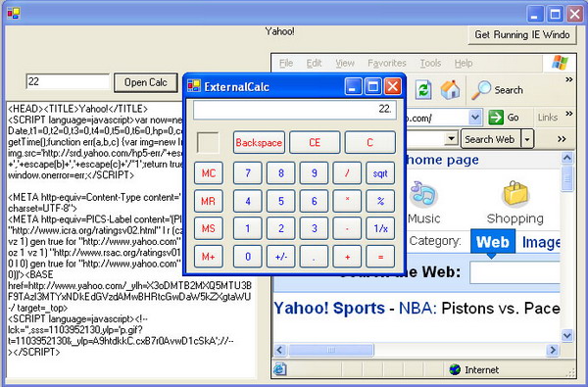The width and height of the screenshot is (588, 387).
Task: Click the Open Calc button
Action: click(145, 82)
